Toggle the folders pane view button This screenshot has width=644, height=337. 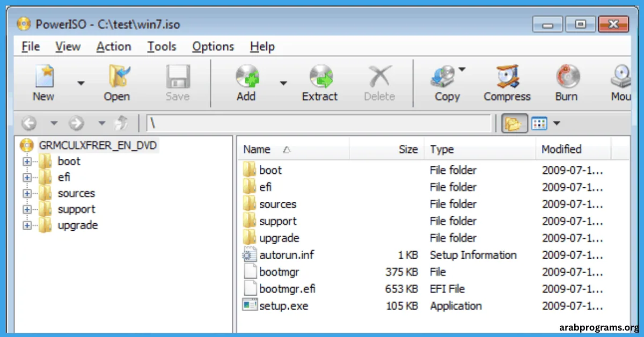514,124
